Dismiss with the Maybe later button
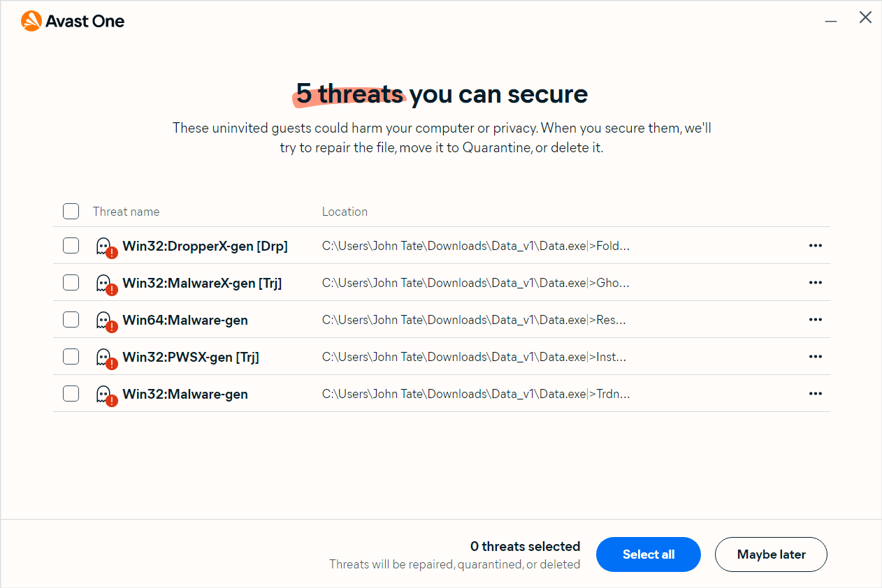 click(x=771, y=554)
